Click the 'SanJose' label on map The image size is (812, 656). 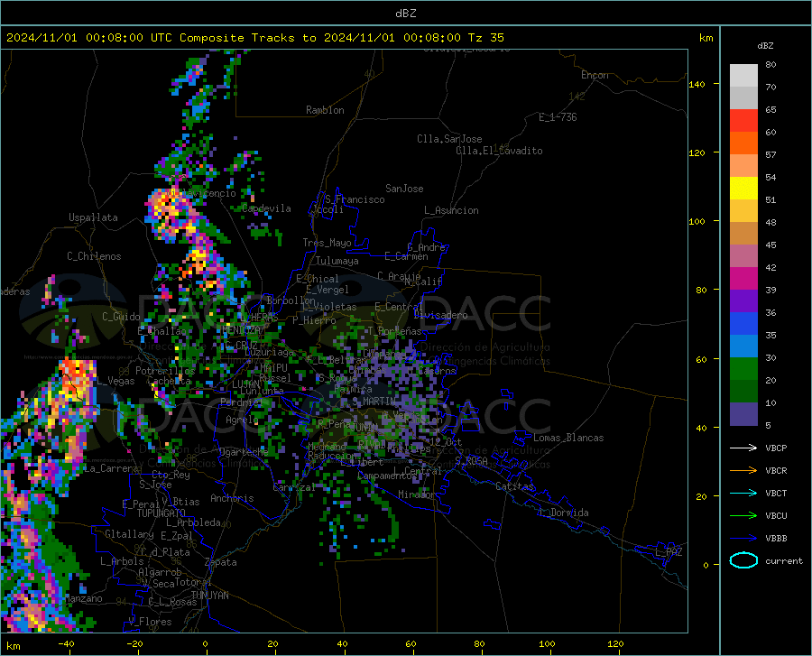pos(404,189)
